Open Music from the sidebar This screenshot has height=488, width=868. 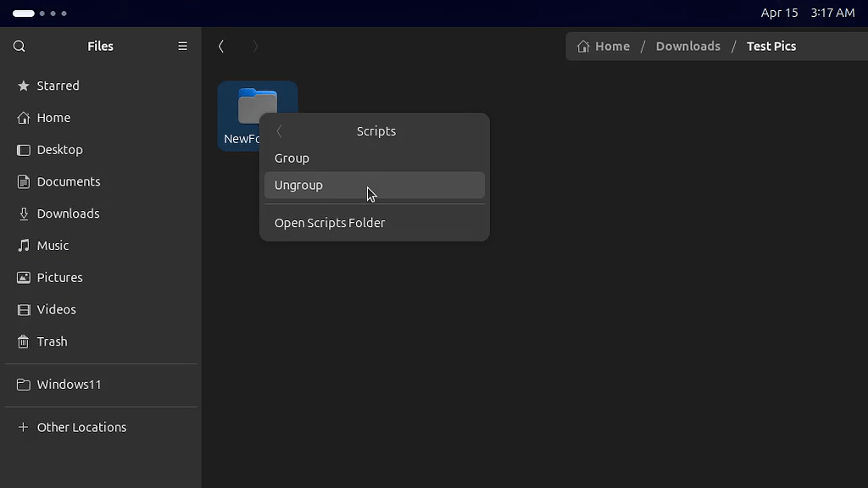53,246
